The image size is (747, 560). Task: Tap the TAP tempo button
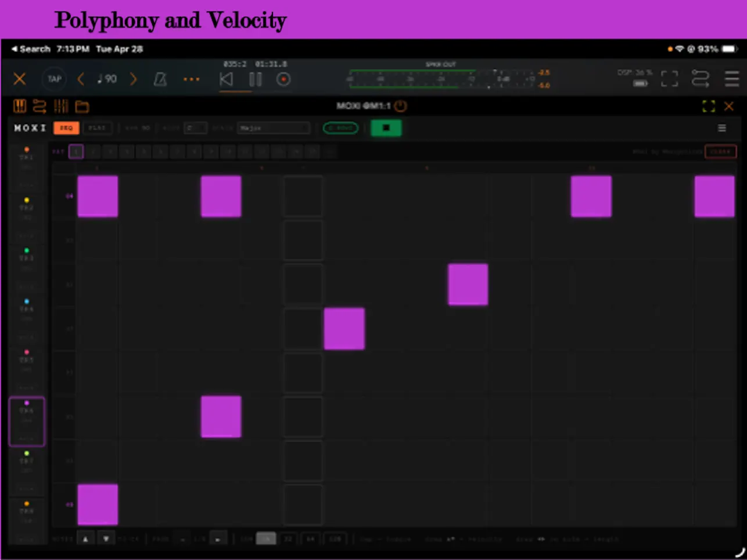pos(55,79)
